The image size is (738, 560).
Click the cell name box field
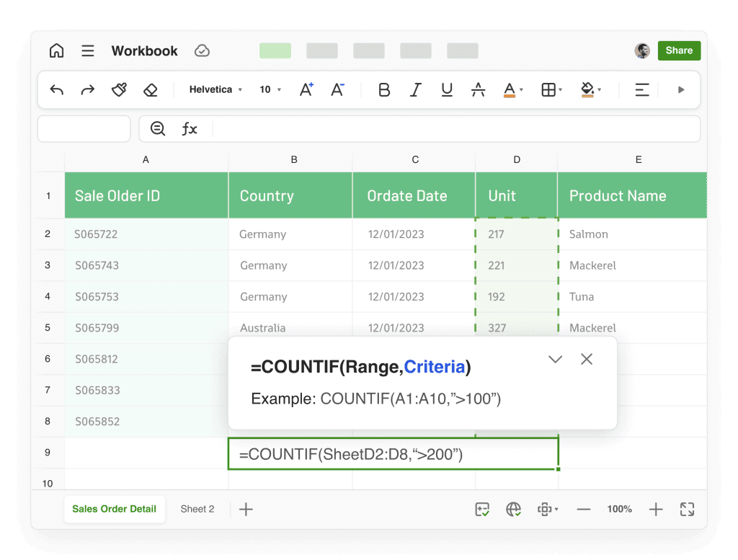[x=84, y=129]
